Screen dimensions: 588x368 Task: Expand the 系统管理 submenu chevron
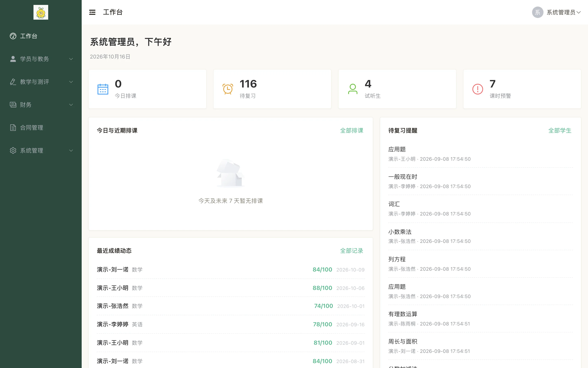pos(71,150)
